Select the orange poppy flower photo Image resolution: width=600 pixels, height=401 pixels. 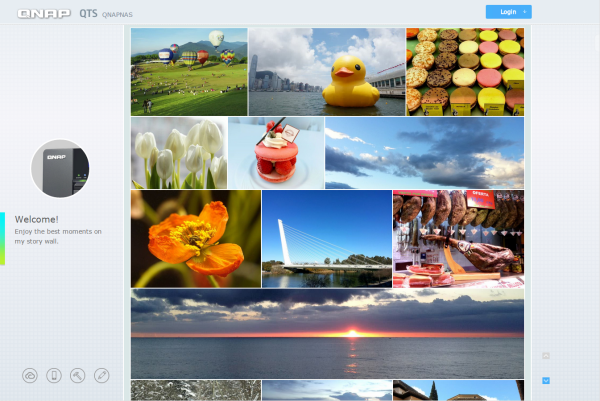point(195,239)
